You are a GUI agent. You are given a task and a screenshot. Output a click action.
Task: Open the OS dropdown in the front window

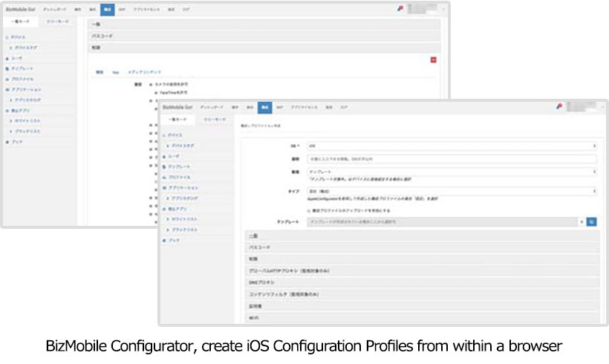point(452,146)
